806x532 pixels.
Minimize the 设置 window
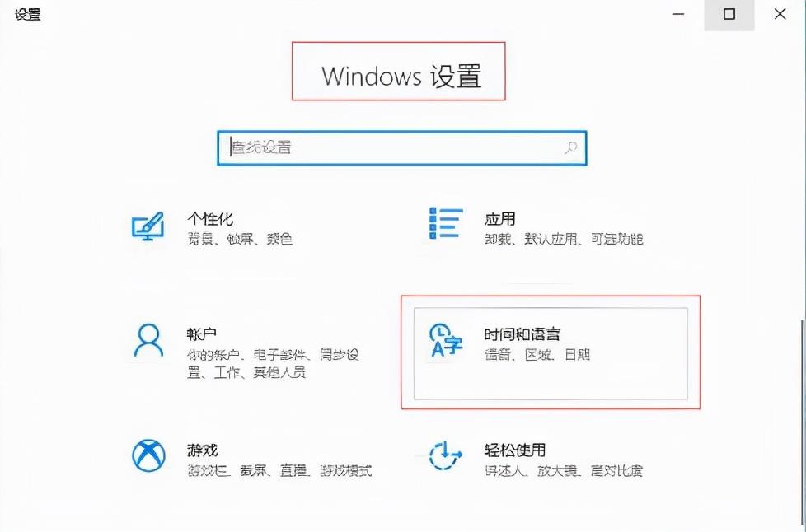678,14
